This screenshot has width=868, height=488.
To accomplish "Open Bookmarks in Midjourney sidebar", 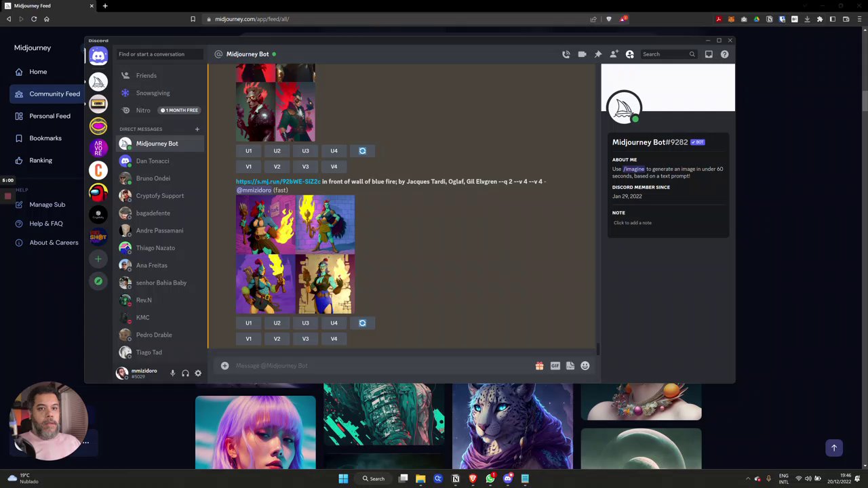I will [x=39, y=138].
